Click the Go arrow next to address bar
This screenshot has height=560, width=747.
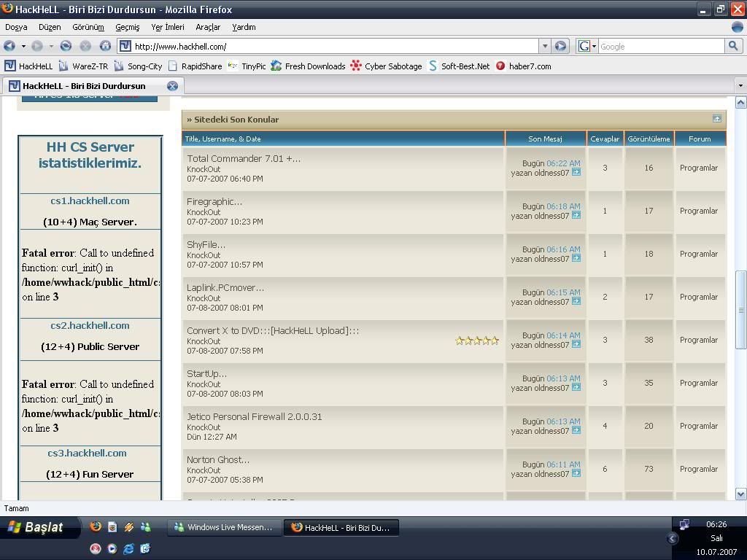tap(561, 46)
